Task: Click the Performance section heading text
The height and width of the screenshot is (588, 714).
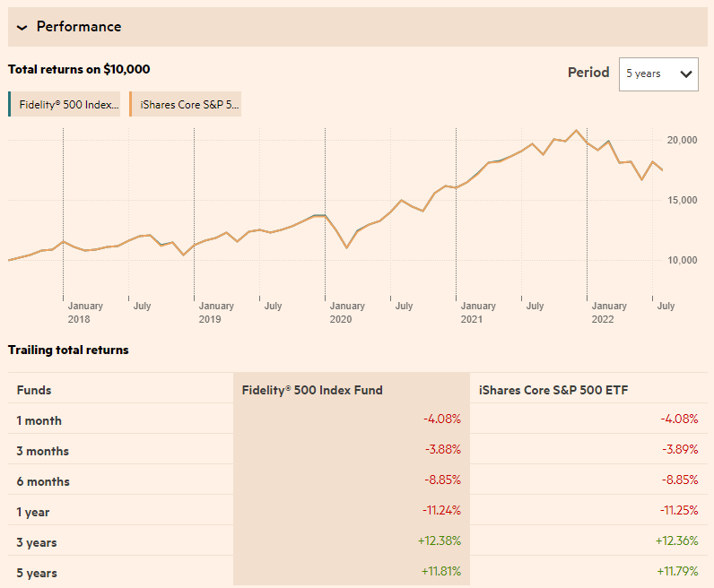Action: (x=79, y=27)
